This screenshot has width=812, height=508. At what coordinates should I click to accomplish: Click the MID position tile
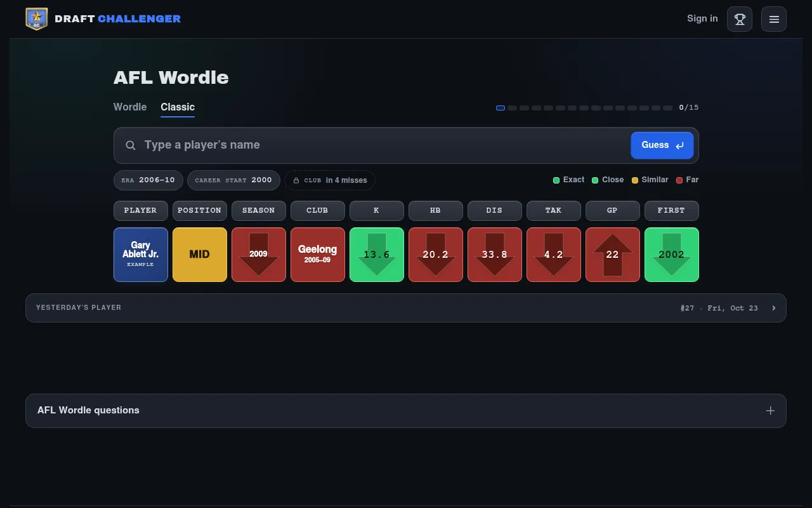[200, 255]
